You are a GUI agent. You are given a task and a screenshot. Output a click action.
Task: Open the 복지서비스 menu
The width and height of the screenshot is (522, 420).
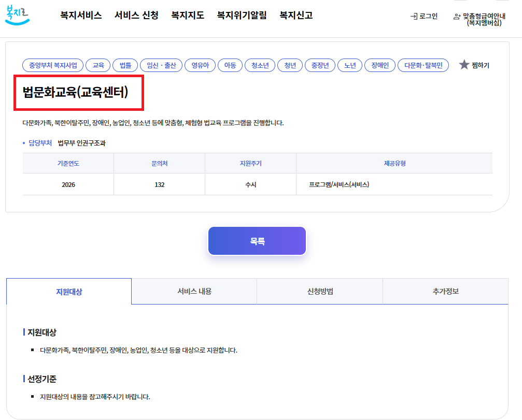pos(81,16)
